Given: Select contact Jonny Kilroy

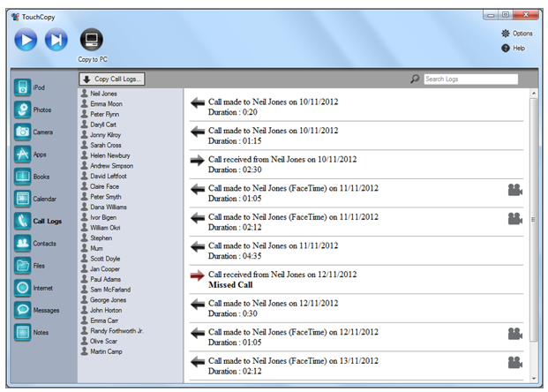Looking at the screenshot, I should (x=101, y=134).
